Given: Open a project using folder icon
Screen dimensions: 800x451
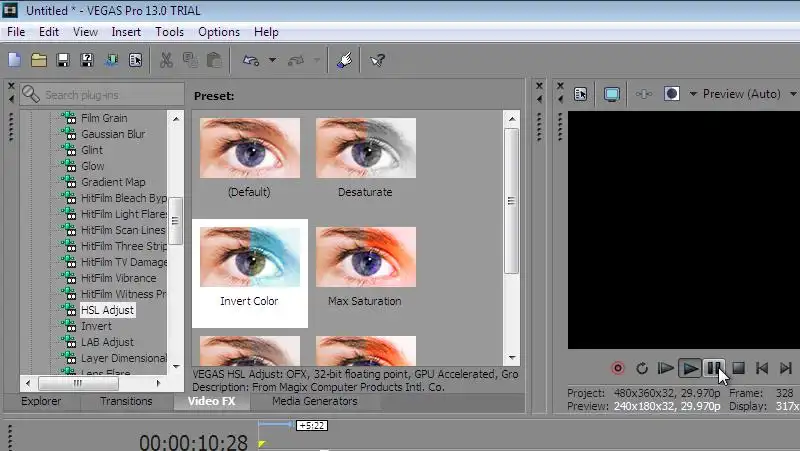Looking at the screenshot, I should click(39, 60).
